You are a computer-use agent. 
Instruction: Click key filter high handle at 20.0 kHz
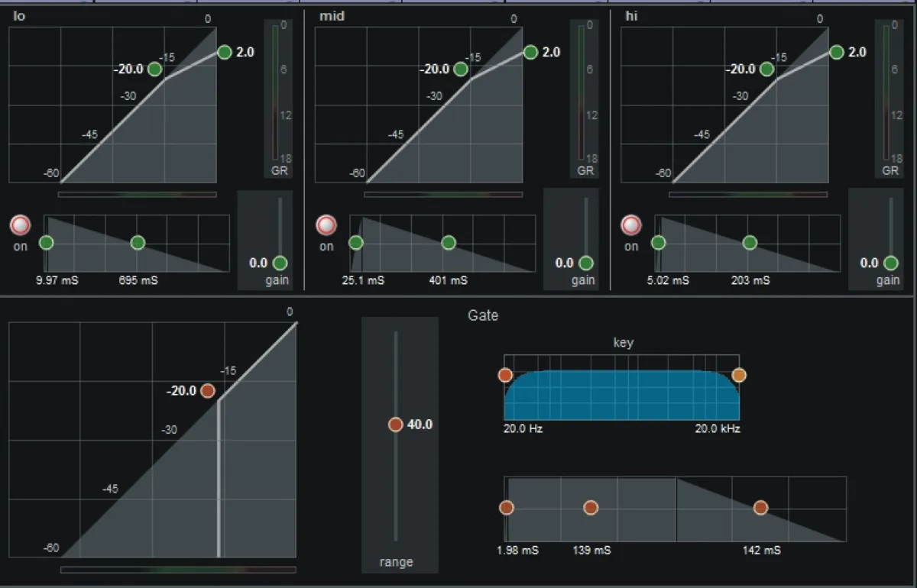click(x=738, y=375)
